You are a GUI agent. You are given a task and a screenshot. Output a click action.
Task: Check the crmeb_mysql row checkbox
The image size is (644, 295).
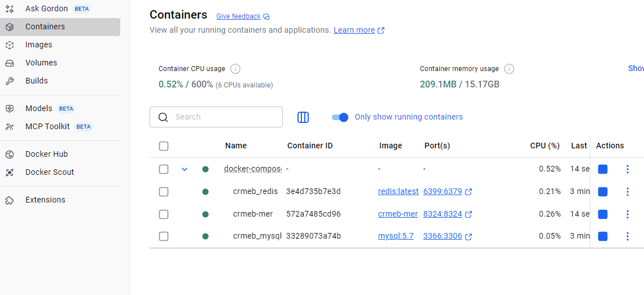click(x=164, y=236)
